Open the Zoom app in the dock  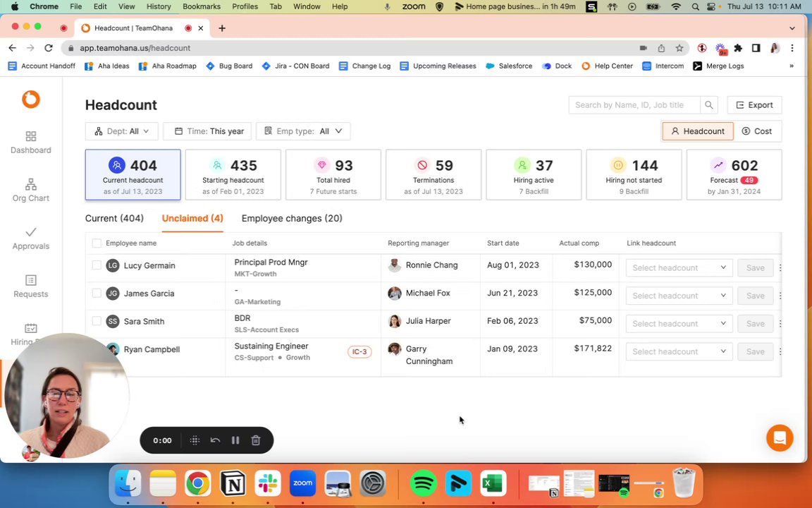tap(302, 483)
